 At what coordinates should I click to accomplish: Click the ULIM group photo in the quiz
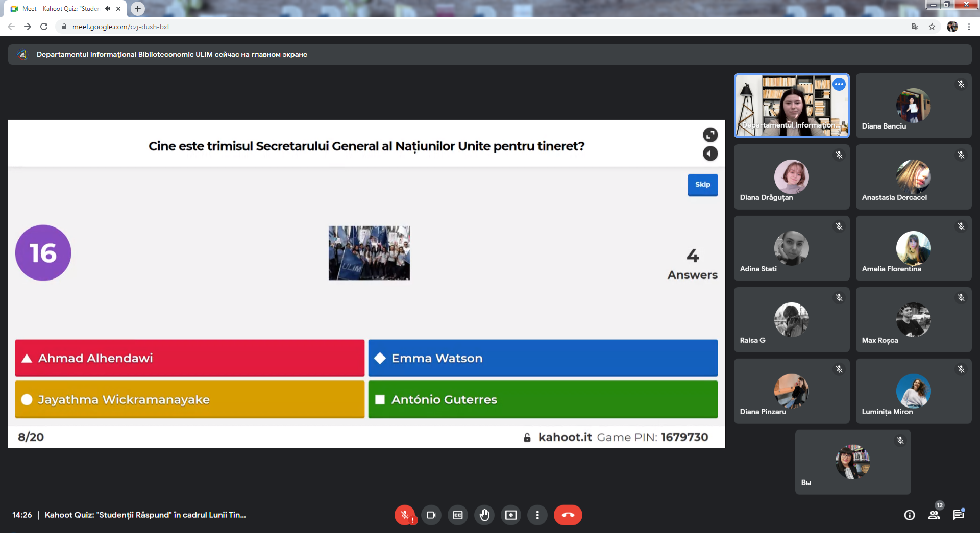click(369, 253)
